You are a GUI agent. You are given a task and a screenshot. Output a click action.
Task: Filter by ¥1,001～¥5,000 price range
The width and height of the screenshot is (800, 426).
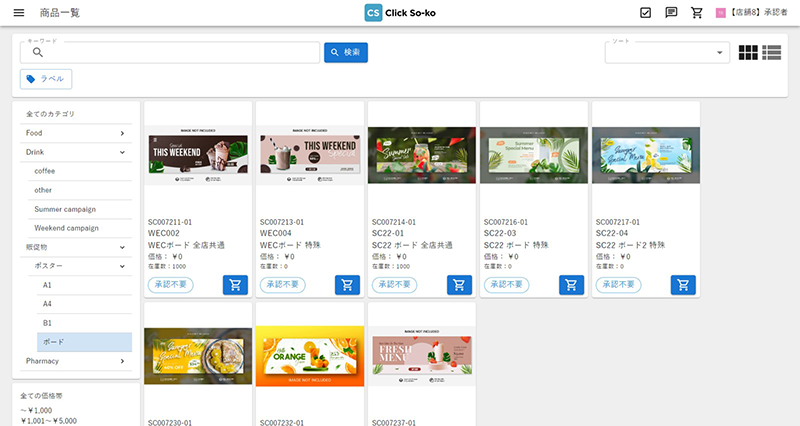49,421
